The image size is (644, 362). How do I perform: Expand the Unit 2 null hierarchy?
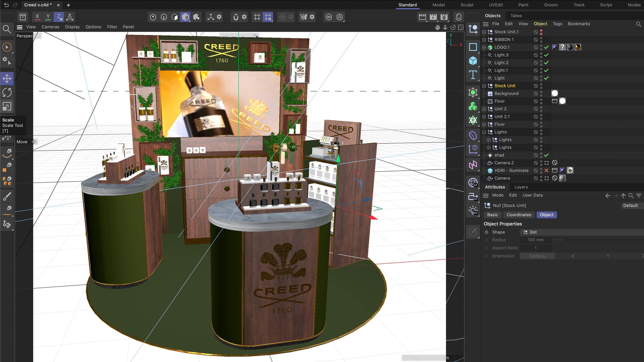click(x=484, y=109)
